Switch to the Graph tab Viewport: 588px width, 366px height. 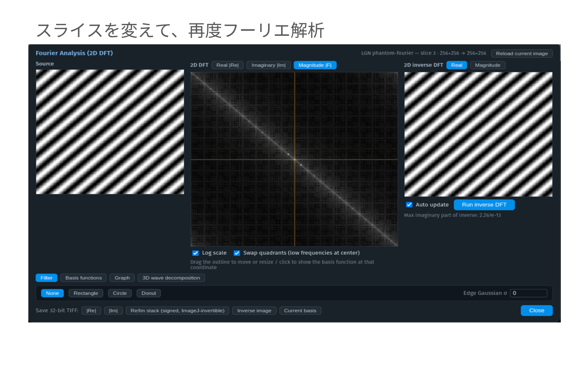click(122, 278)
